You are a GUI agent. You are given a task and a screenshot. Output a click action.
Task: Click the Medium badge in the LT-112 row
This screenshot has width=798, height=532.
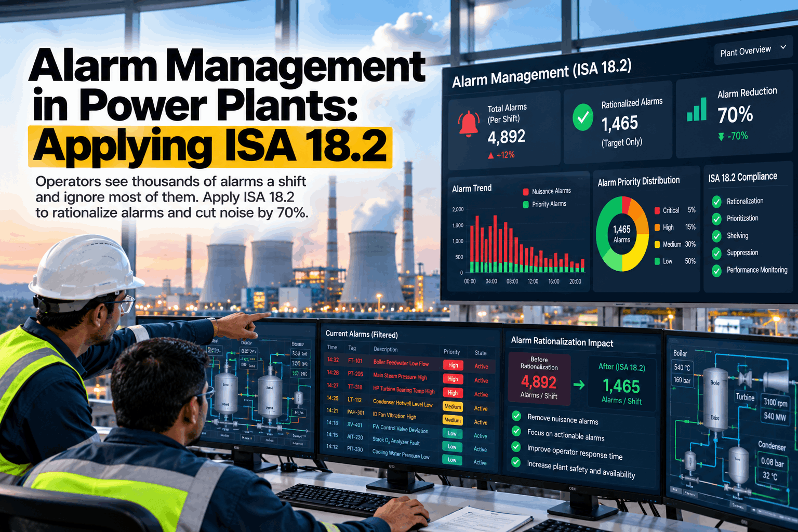tap(453, 406)
